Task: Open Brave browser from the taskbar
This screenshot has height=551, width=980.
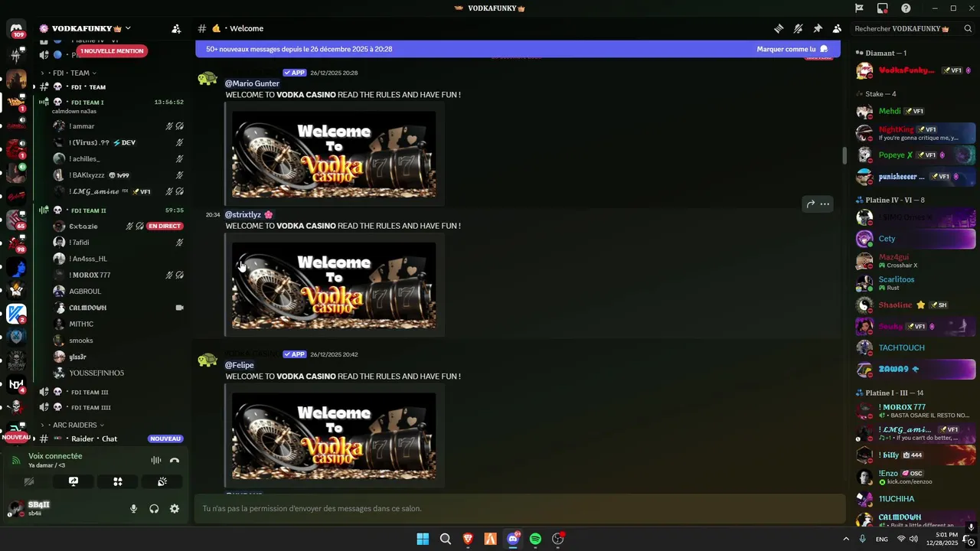Action: pos(468,539)
